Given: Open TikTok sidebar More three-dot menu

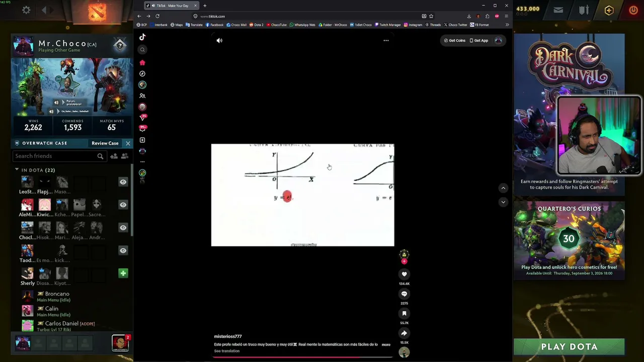Looking at the screenshot, I should point(142,162).
